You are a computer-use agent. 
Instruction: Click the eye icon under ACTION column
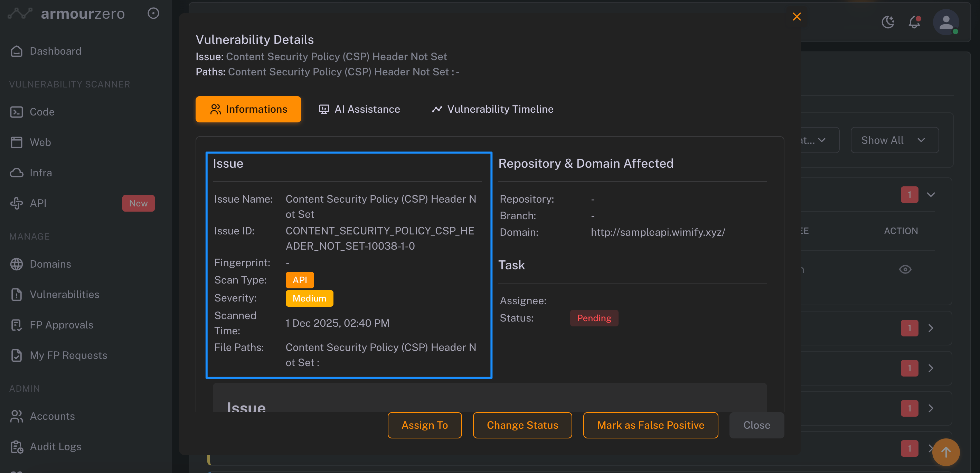click(905, 269)
